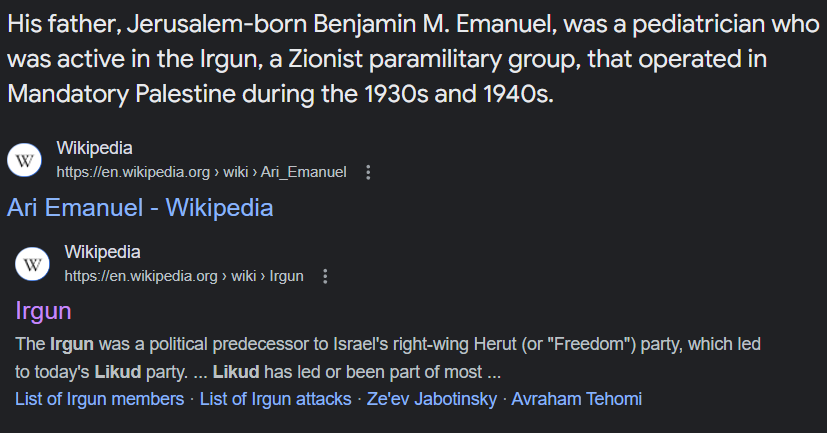Open the List of Irgun attacks sitelink

(275, 399)
